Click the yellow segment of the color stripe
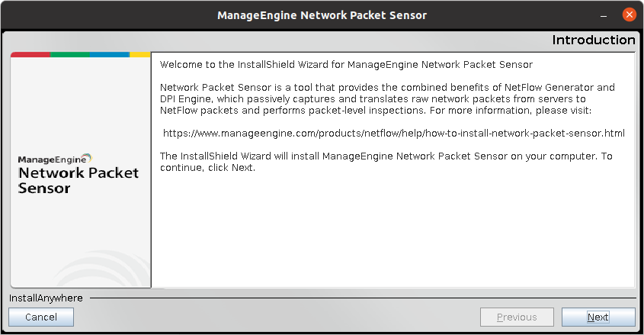This screenshot has width=644, height=335. pos(139,55)
